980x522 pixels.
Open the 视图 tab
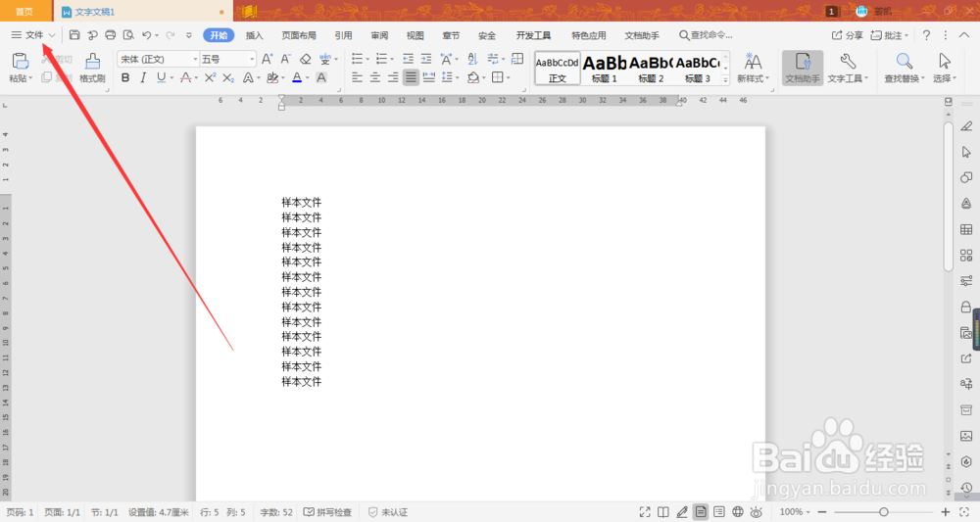click(x=415, y=35)
